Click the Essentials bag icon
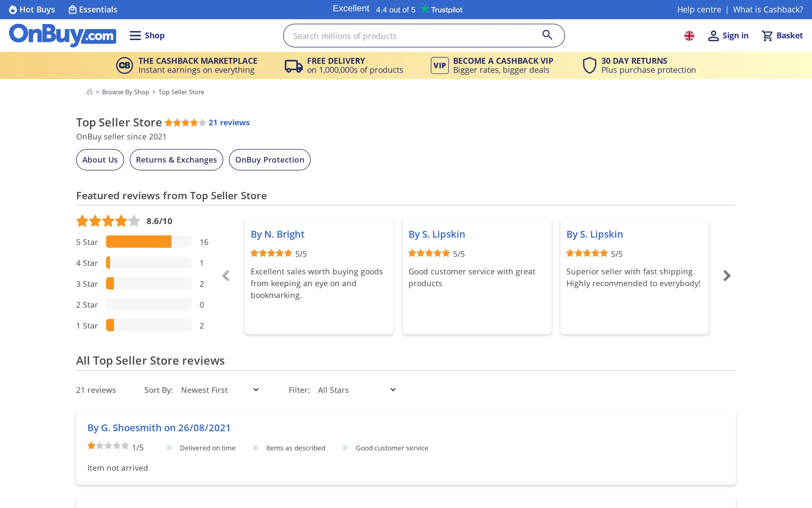 pos(72,9)
